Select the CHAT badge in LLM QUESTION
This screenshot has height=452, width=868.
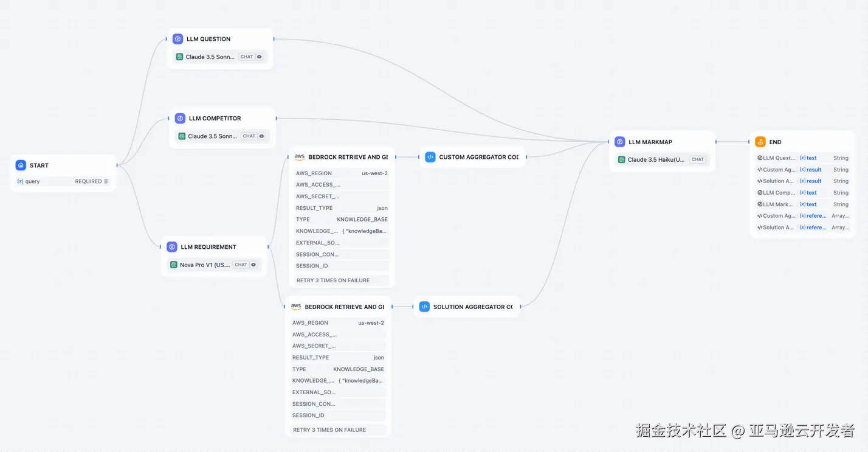(247, 57)
